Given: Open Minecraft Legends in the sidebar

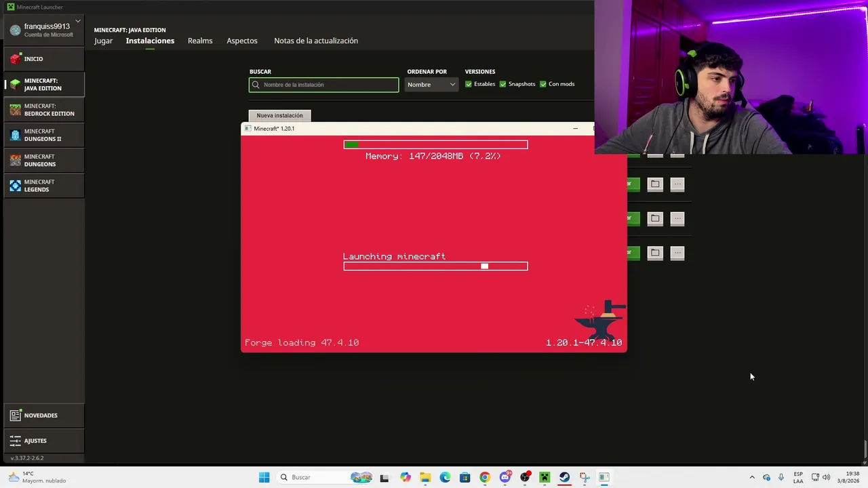Looking at the screenshot, I should click(x=44, y=186).
